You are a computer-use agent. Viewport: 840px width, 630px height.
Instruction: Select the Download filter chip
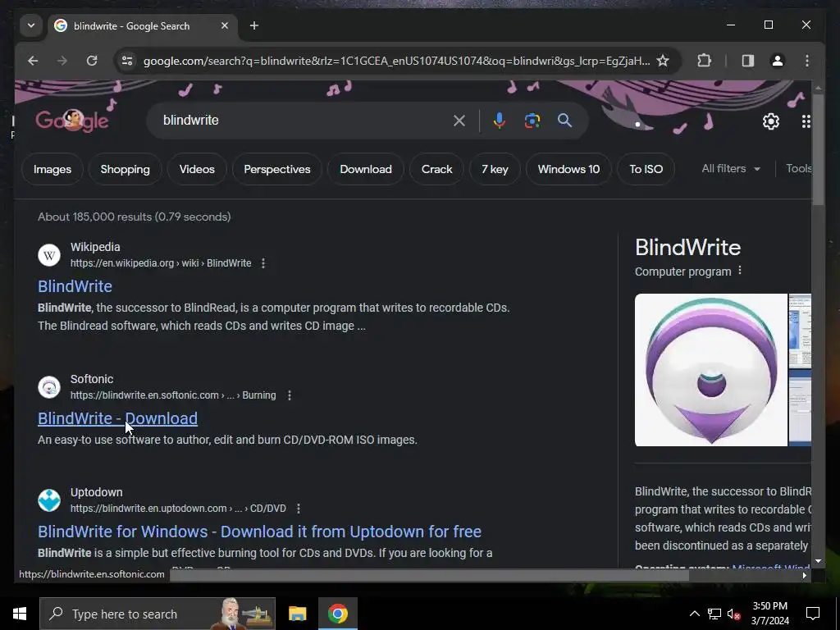[x=366, y=169]
